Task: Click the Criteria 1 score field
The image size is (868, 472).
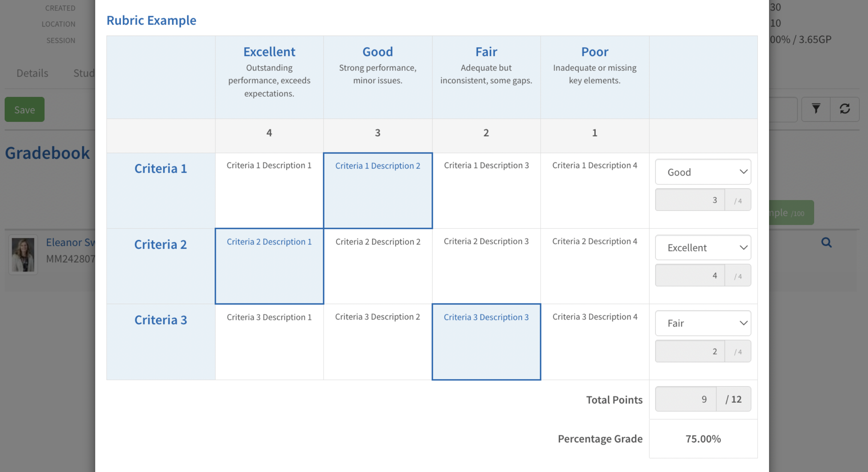Action: pos(690,200)
